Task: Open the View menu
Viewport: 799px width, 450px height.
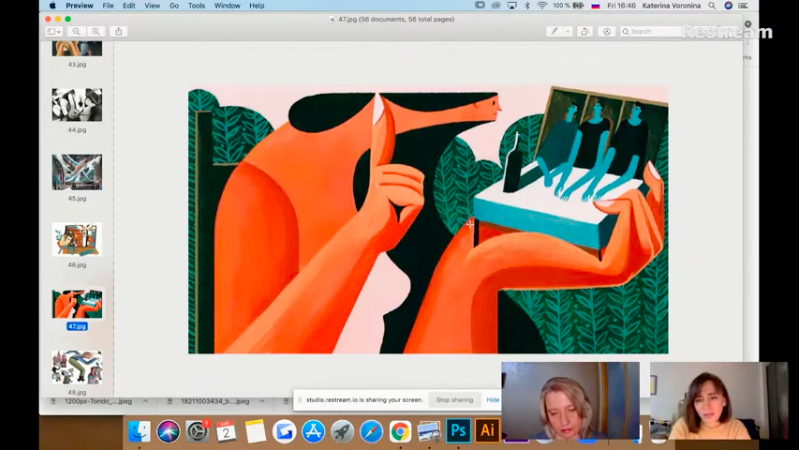Action: coord(152,6)
